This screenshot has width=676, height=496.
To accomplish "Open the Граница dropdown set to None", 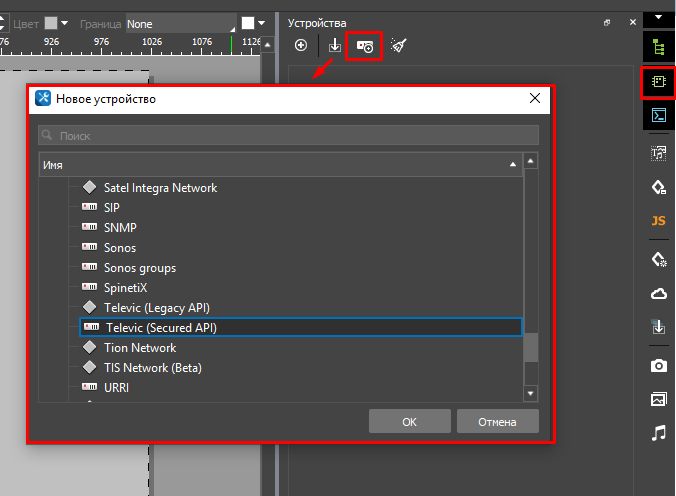I will pos(180,23).
